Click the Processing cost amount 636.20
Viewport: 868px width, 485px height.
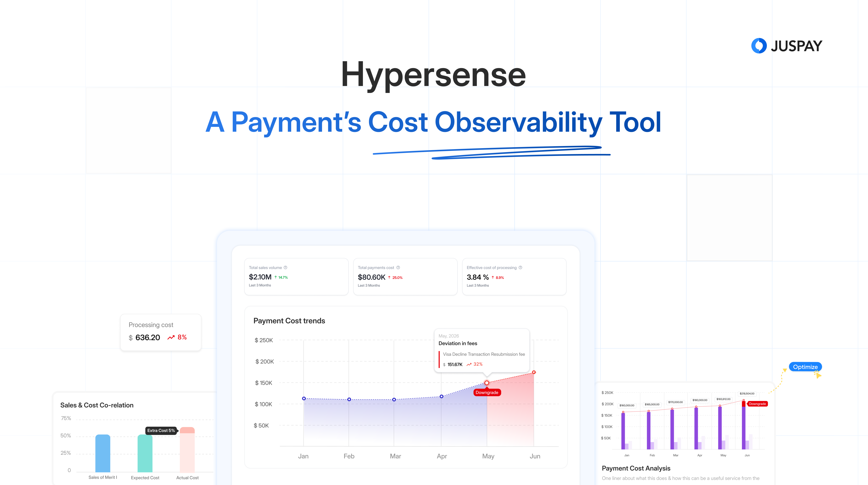click(x=148, y=337)
